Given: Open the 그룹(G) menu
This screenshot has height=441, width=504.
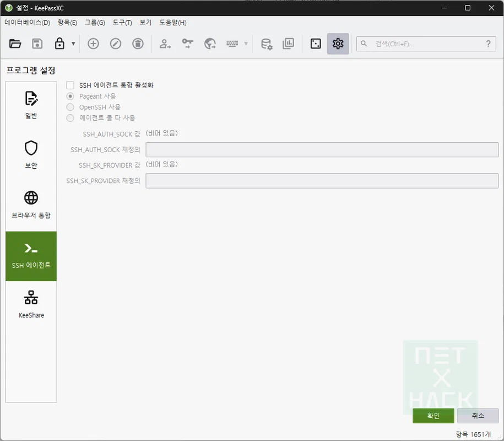Looking at the screenshot, I should [x=95, y=23].
